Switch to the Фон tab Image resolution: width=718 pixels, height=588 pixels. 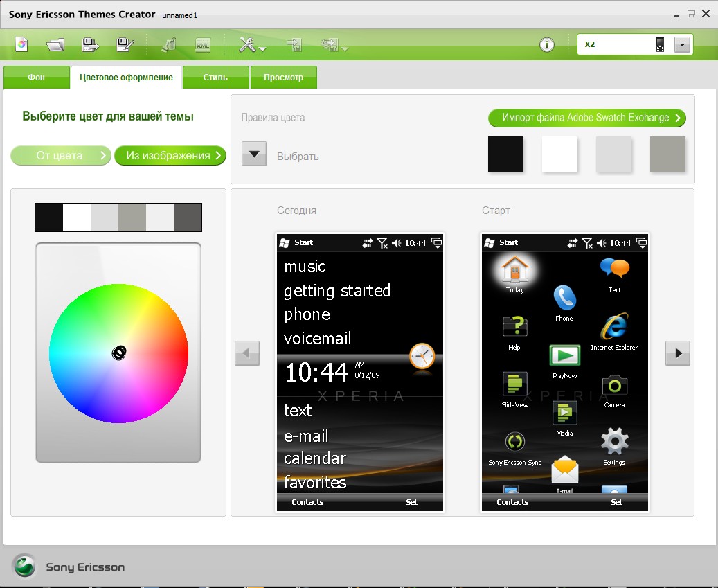tap(37, 78)
